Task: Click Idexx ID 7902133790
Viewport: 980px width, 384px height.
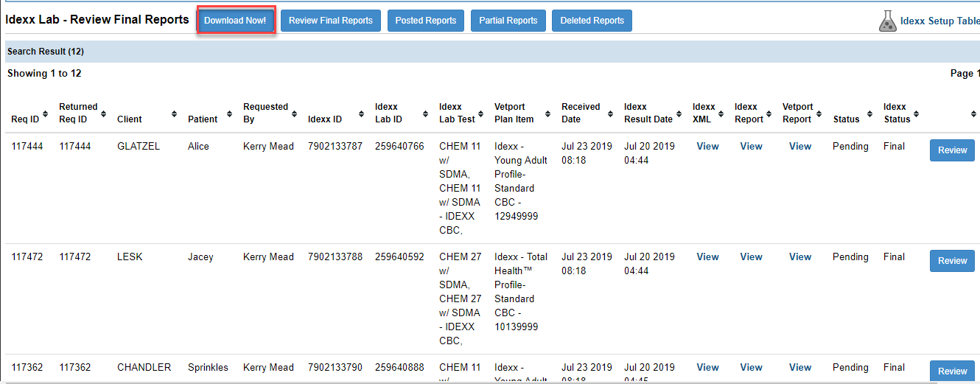Action: tap(335, 368)
